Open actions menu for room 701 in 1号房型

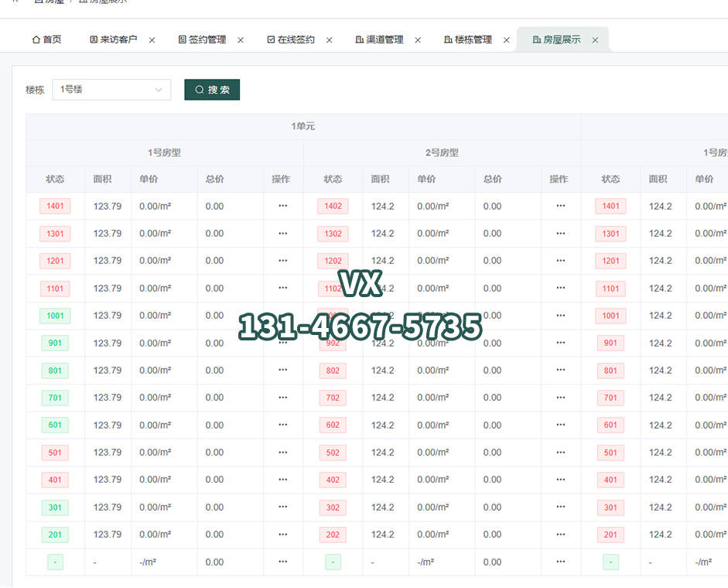coord(283,398)
